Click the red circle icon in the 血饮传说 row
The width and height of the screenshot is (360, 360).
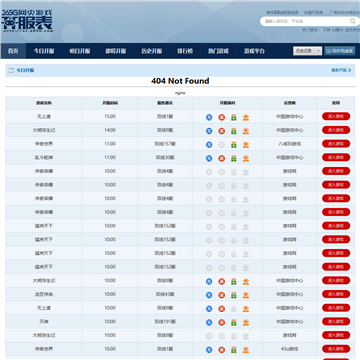[x=222, y=295]
